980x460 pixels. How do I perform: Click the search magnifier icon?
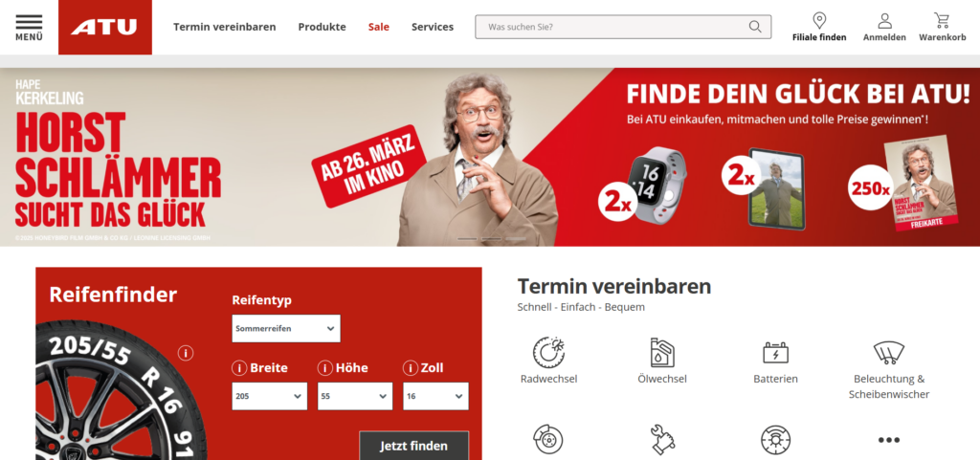(x=755, y=27)
